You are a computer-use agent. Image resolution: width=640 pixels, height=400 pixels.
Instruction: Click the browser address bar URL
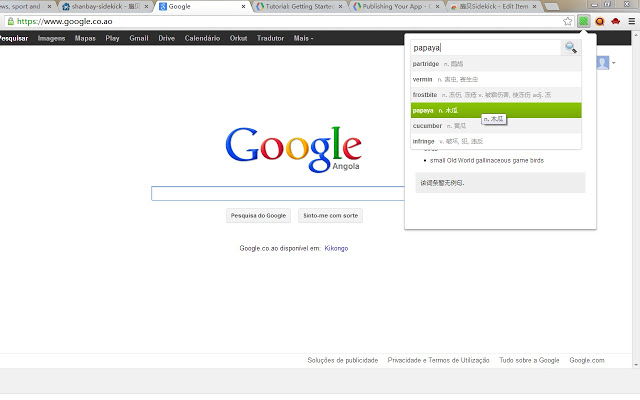tap(64, 21)
